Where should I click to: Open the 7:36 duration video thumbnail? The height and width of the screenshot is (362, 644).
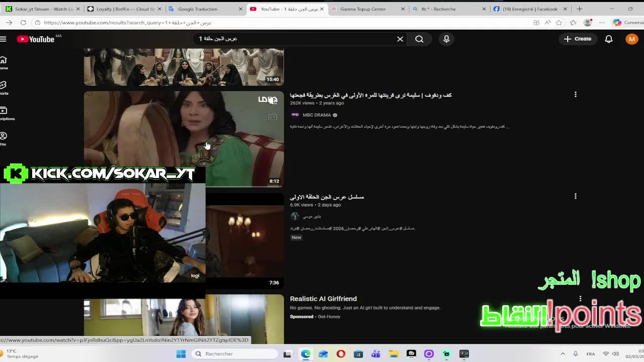245,241
